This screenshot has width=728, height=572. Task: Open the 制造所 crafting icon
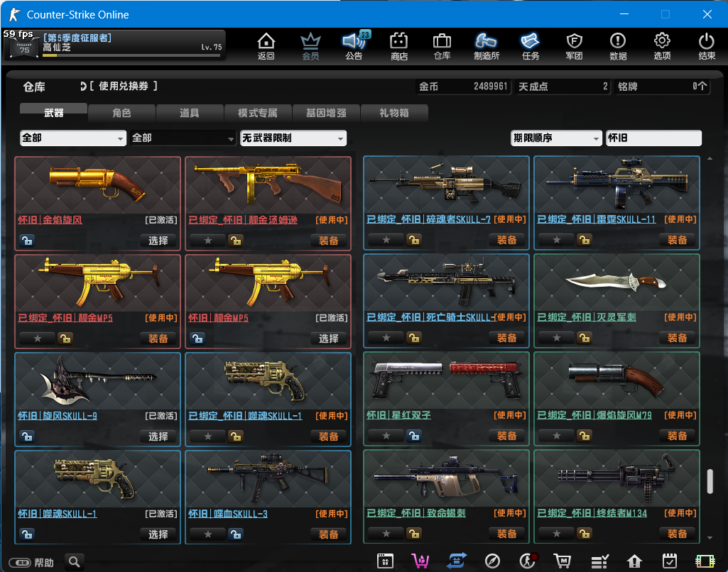coord(486,46)
